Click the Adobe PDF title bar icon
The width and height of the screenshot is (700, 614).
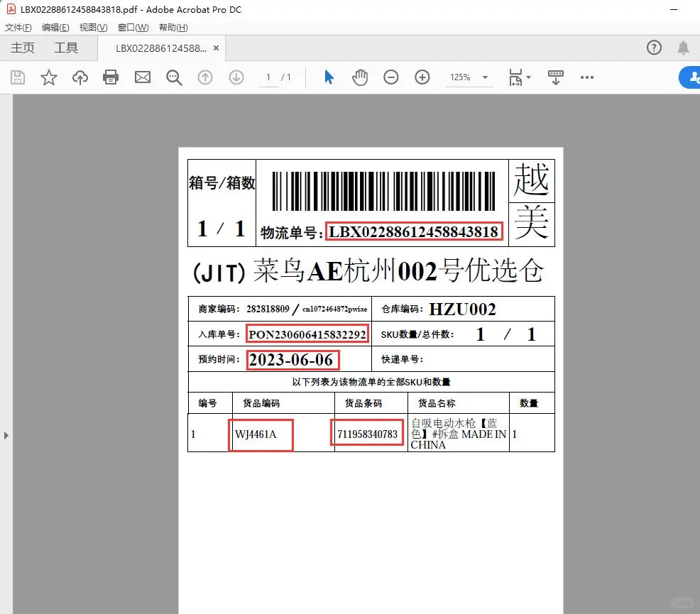click(11, 9)
